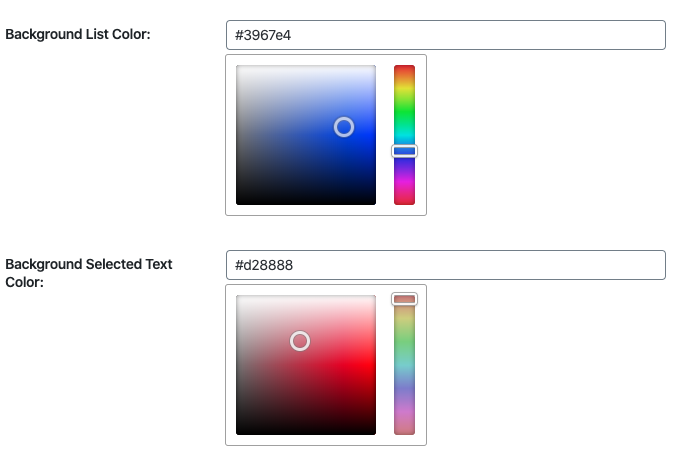Select white corner of the blue saturation square
The image size is (694, 459).
point(238,67)
